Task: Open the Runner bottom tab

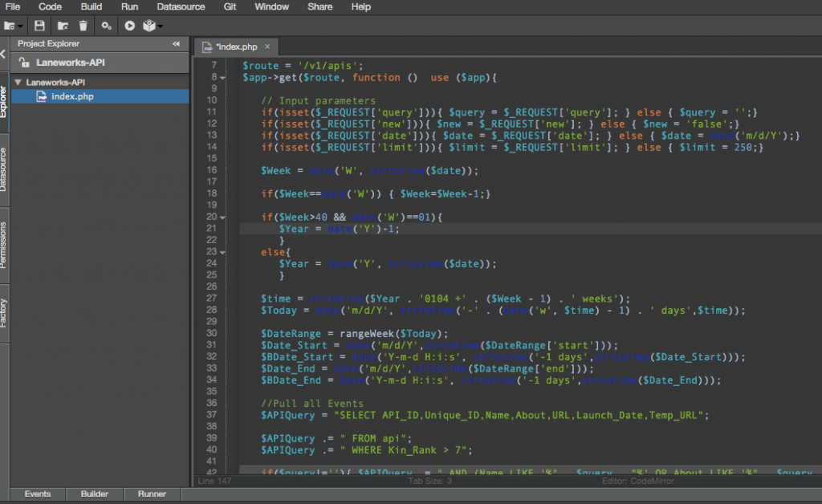Action: pyautogui.click(x=152, y=494)
